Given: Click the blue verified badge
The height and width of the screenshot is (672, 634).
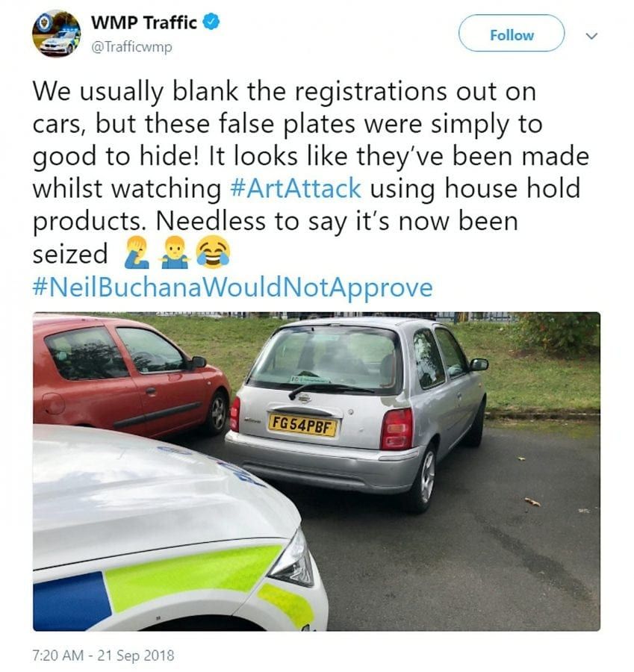Looking at the screenshot, I should tap(211, 22).
